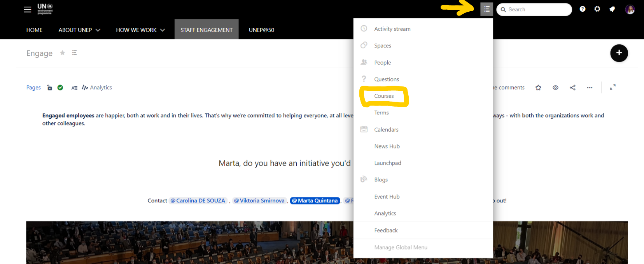This screenshot has width=644, height=264.
Task: Click the black plus create button
Action: coord(619,53)
